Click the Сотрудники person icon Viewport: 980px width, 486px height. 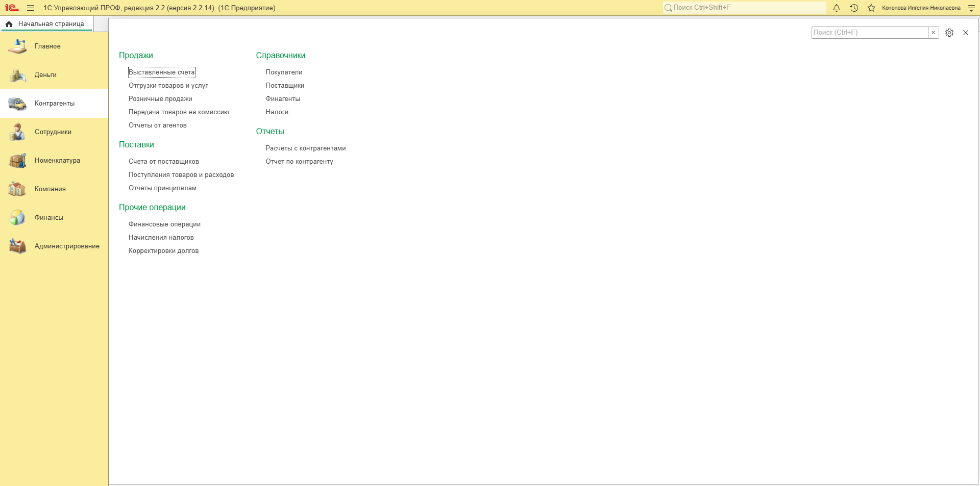[17, 132]
